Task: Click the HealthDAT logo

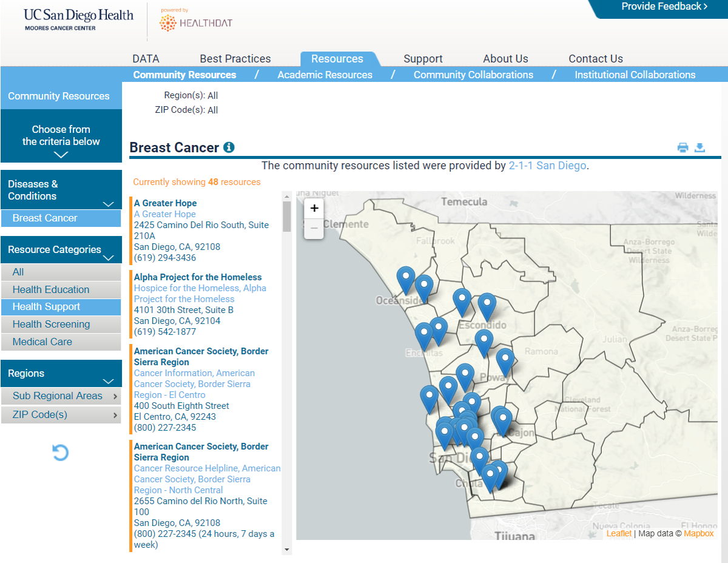Action: click(195, 21)
